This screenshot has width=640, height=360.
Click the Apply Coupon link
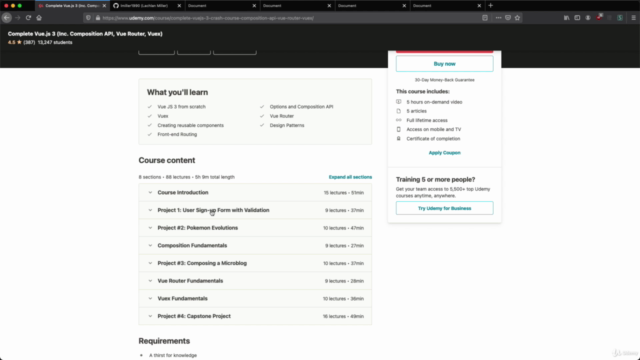[444, 153]
